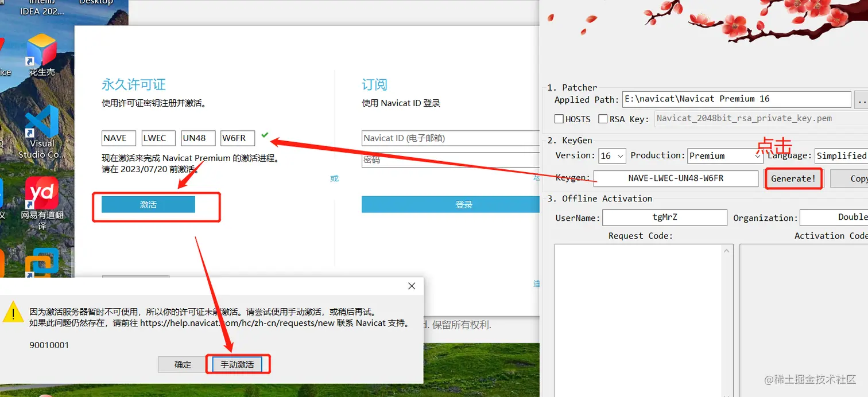Viewport: 868px width, 397px height.
Task: Click the Keygen serial field NAVE-LWEC-UN48-W6FR
Action: click(x=676, y=178)
